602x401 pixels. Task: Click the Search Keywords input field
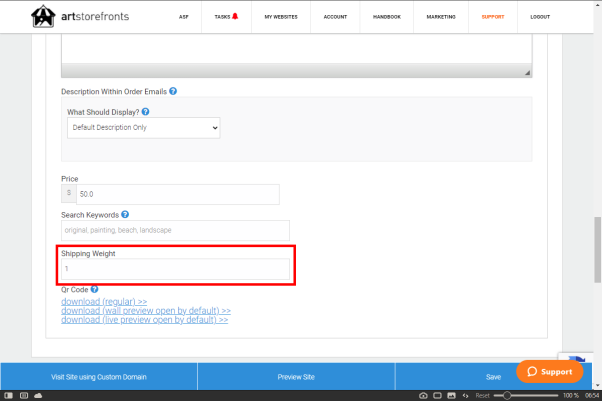point(175,230)
